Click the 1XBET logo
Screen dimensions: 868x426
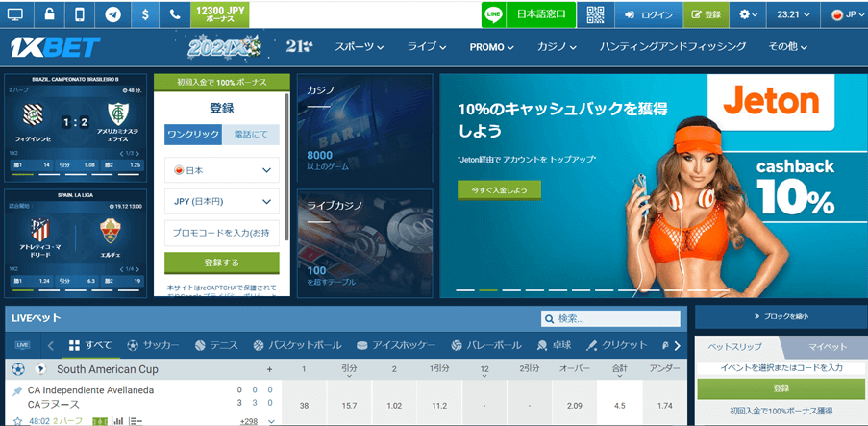pos(56,47)
